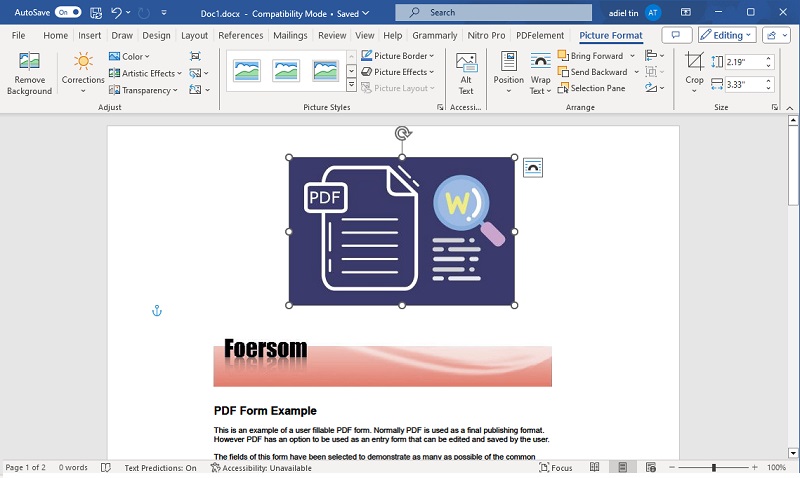This screenshot has height=478, width=800.
Task: Click the Layout Options icon beside picture
Action: tap(533, 167)
